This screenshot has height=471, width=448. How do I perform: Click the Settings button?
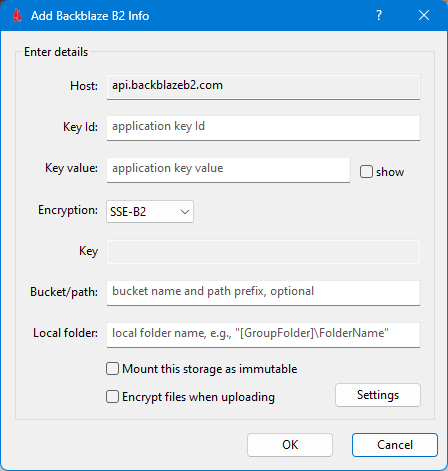(x=378, y=395)
